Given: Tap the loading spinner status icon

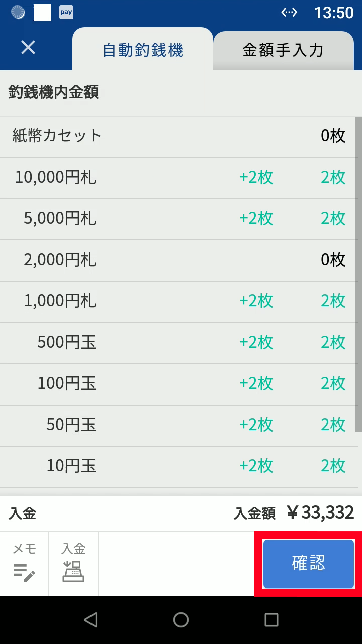Looking at the screenshot, I should tap(18, 12).
